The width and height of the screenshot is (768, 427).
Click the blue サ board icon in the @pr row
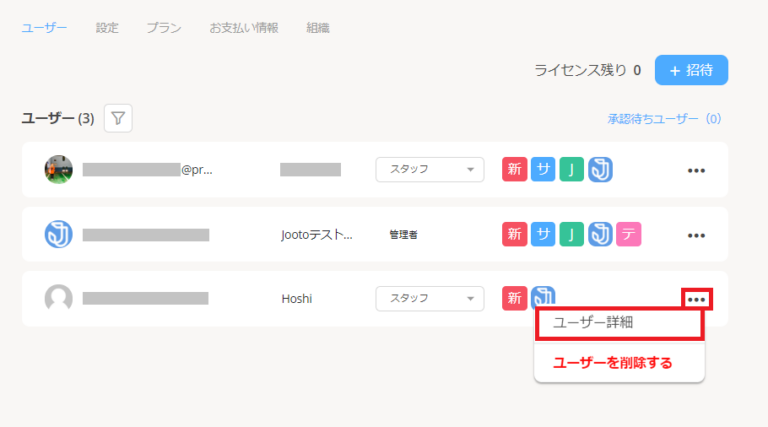click(543, 169)
